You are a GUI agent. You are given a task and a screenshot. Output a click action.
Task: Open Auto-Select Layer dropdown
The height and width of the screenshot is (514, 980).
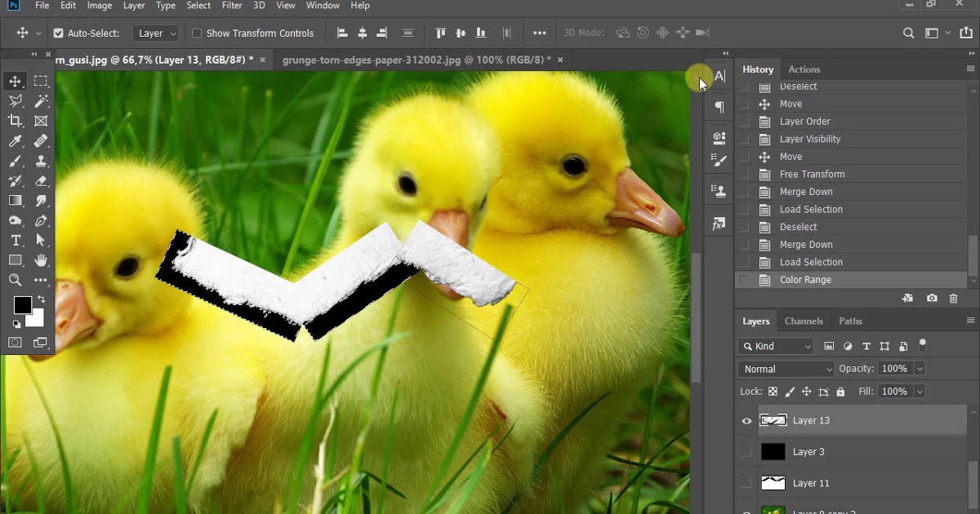coord(156,33)
